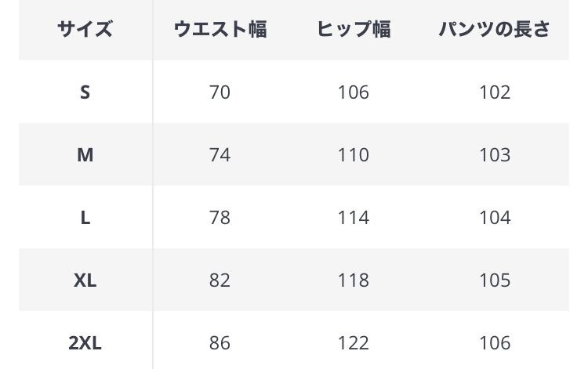The width and height of the screenshot is (588, 369).
Task: Click waist value 70 for size S
Action: [x=220, y=92]
